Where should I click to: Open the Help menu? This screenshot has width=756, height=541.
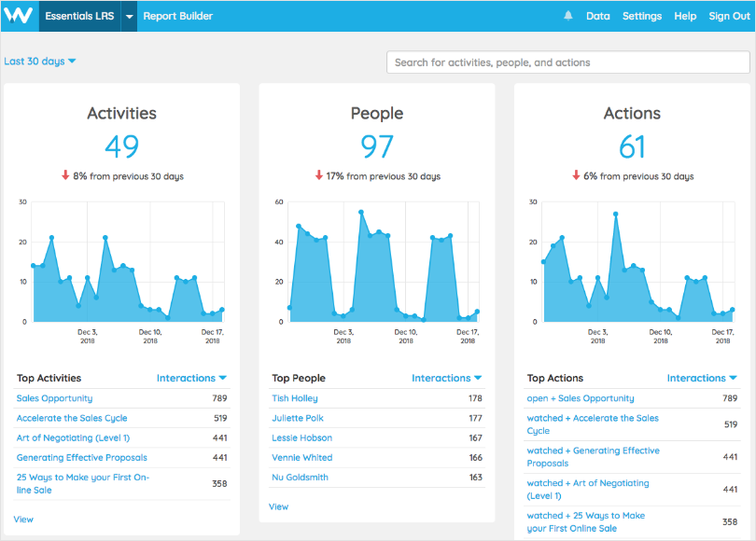pos(685,16)
